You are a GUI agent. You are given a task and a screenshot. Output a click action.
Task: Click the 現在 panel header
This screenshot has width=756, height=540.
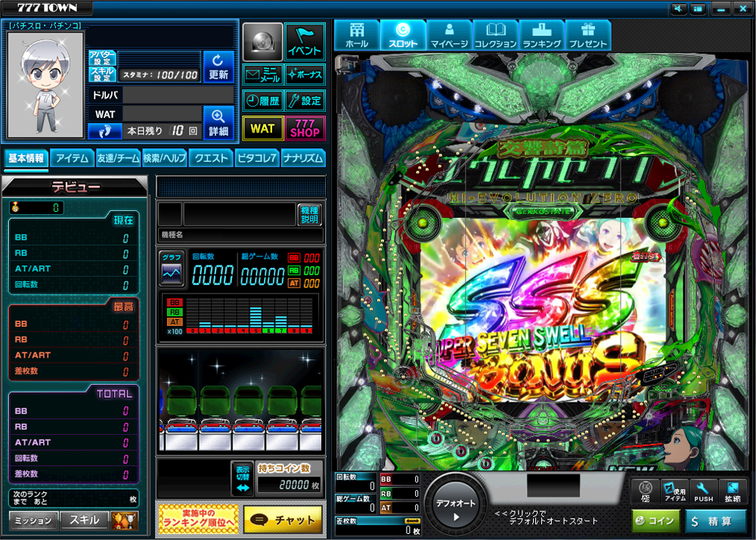tap(123, 220)
